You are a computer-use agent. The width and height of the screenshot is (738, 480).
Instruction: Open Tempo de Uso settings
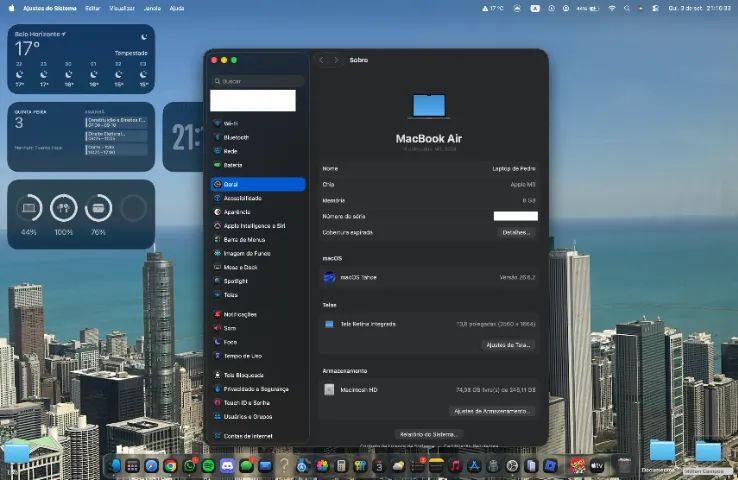click(x=257, y=356)
